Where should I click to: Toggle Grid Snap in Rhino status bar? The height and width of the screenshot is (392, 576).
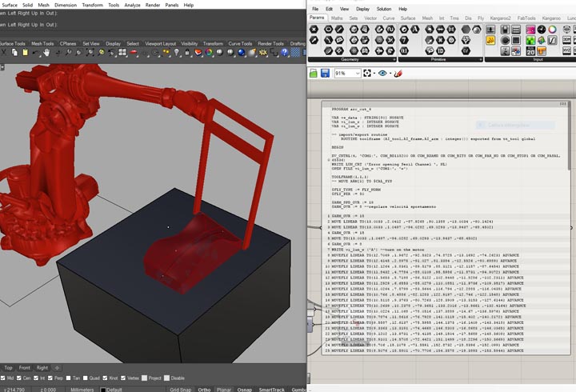pos(180,390)
